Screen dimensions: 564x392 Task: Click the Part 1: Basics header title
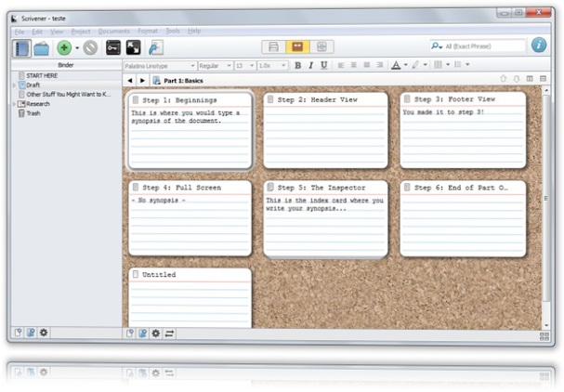(183, 81)
